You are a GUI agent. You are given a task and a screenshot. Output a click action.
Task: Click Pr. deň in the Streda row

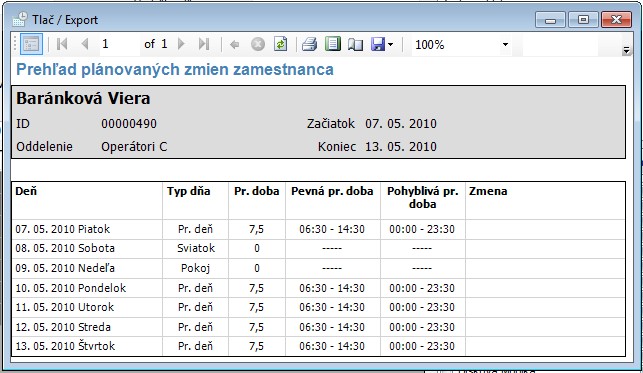coord(195,327)
